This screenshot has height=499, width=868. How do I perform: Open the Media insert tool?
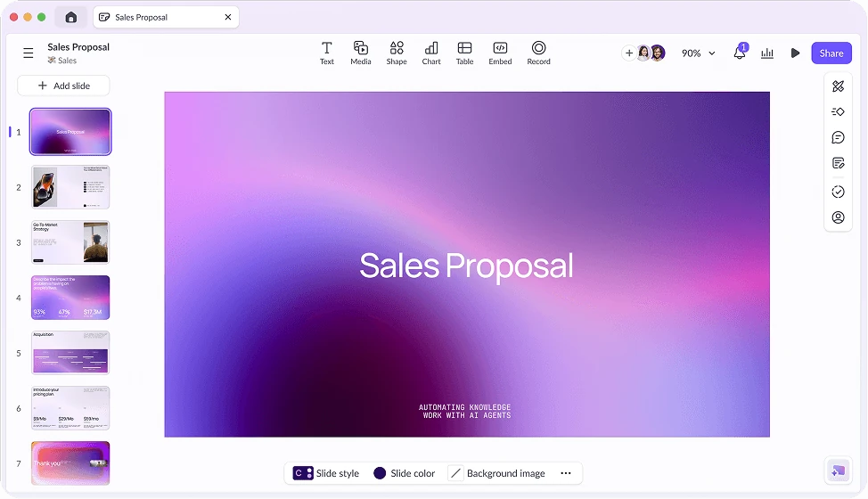pos(360,53)
